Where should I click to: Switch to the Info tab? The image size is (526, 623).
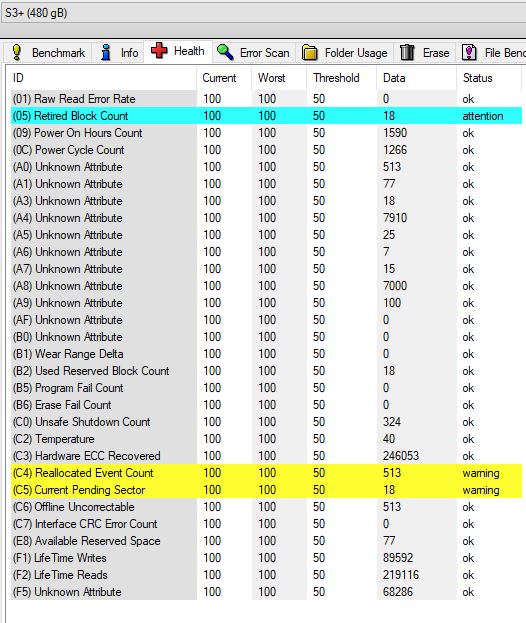(x=118, y=52)
